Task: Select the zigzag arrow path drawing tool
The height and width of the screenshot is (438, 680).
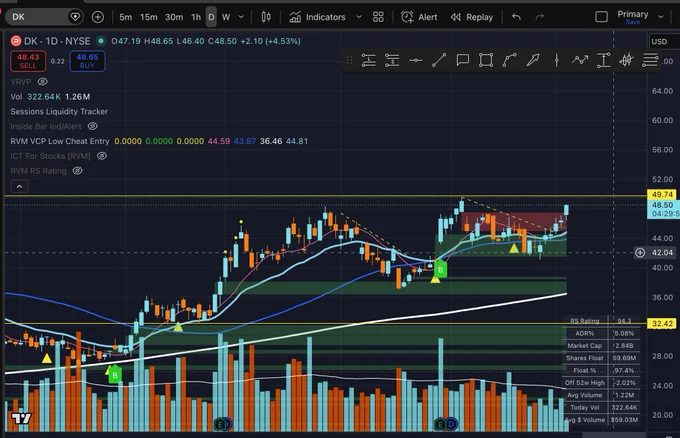Action: 580,60
